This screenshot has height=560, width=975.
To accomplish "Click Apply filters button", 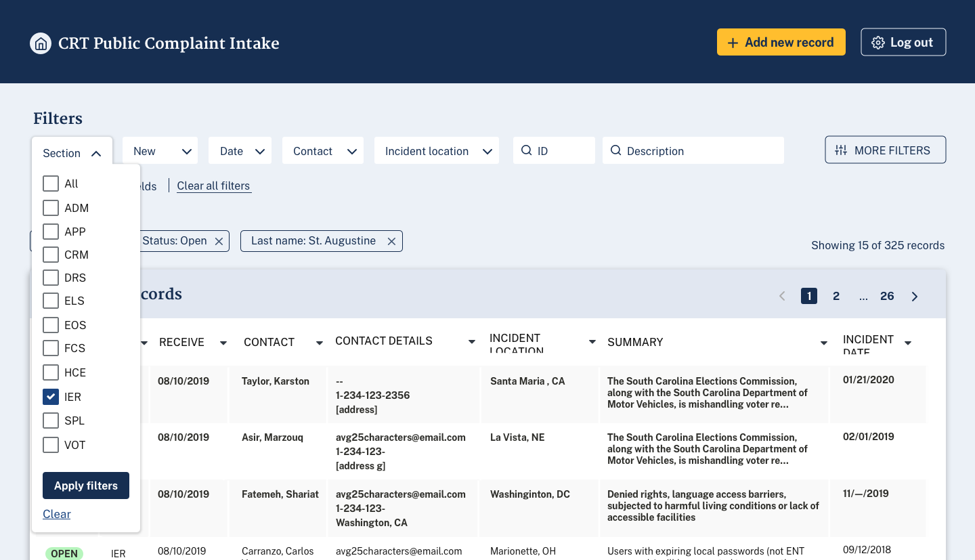I will tap(86, 486).
